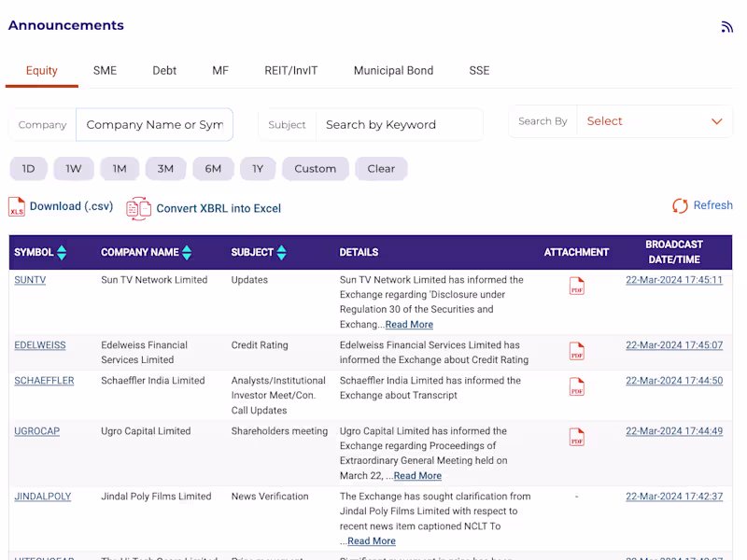The image size is (747, 560).
Task: Select the Edelweiss Financial Services Limited cell
Action: tap(145, 353)
